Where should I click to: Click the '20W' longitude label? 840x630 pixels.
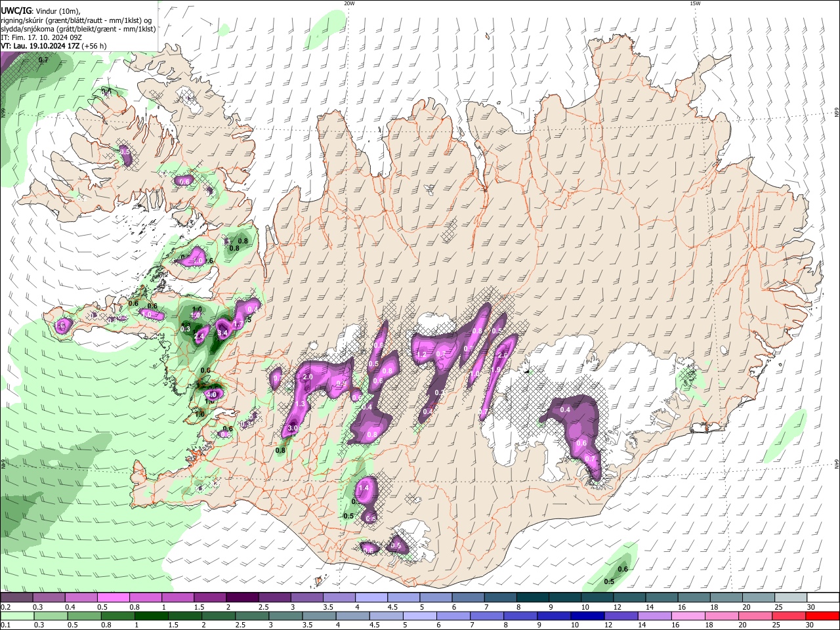point(350,3)
